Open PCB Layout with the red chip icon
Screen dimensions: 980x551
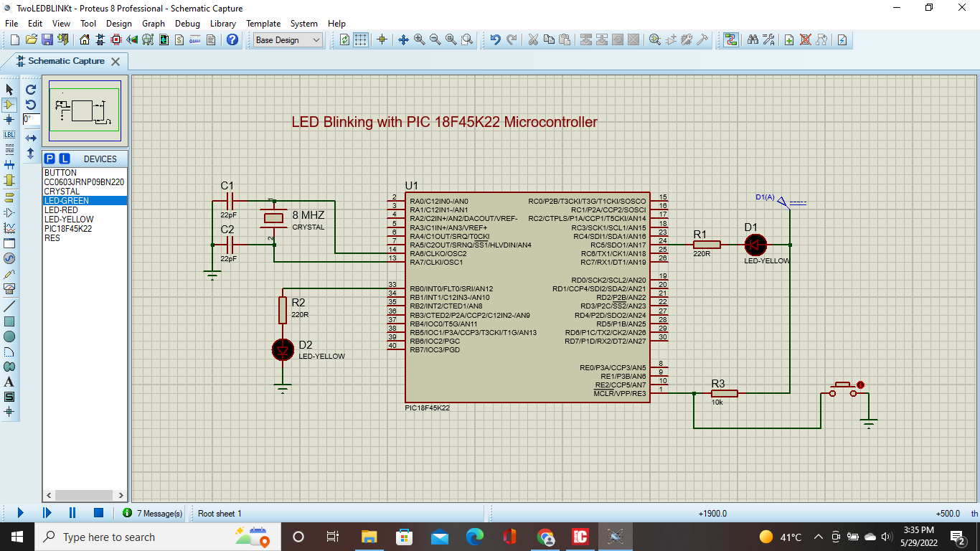(x=116, y=40)
